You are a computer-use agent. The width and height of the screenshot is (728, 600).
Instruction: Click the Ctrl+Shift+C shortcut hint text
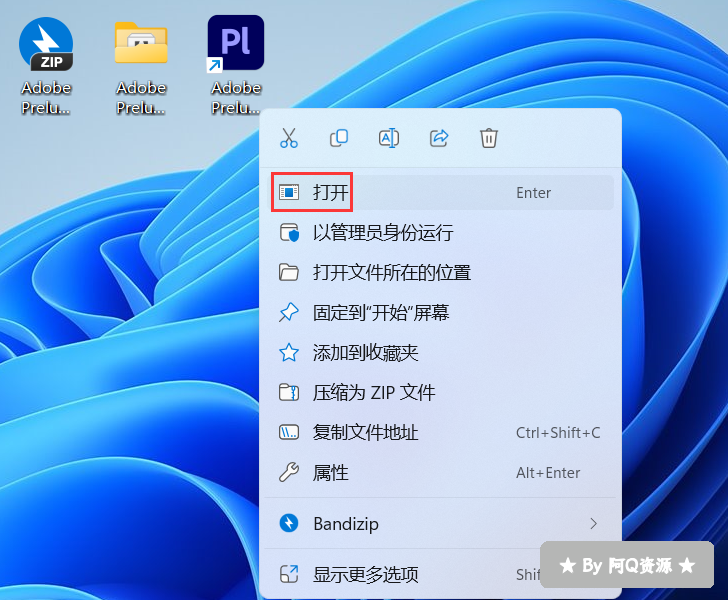(558, 433)
